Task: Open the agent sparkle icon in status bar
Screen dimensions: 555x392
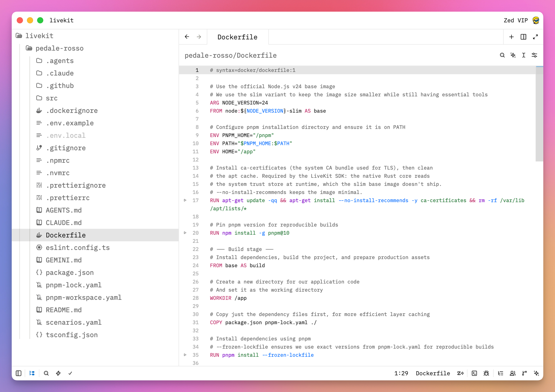Action: coord(536,373)
